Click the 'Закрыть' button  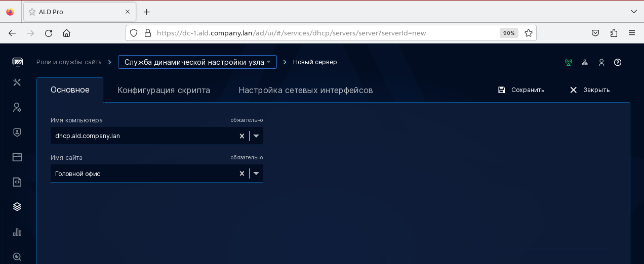click(590, 90)
